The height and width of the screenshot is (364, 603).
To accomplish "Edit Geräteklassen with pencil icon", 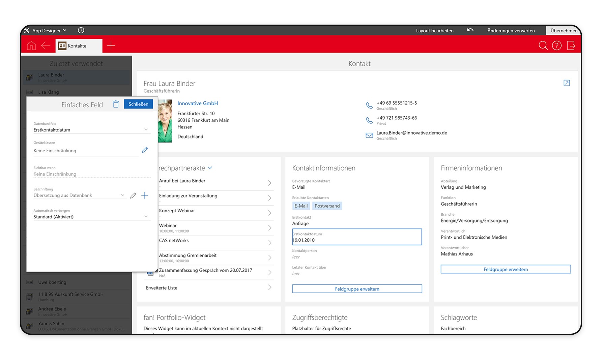I will click(x=145, y=150).
